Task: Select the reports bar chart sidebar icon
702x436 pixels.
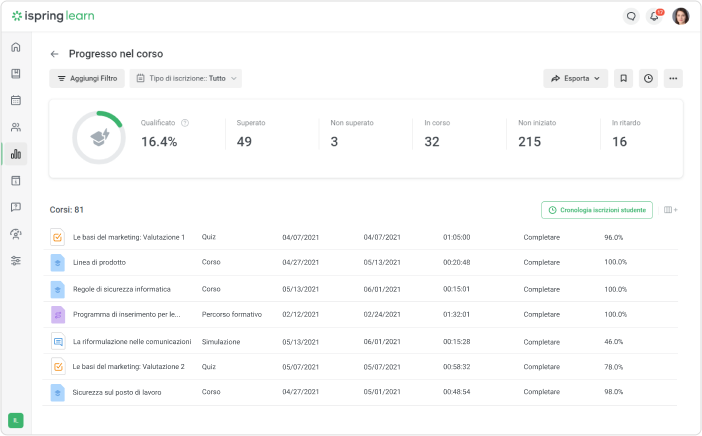Action: click(x=15, y=154)
